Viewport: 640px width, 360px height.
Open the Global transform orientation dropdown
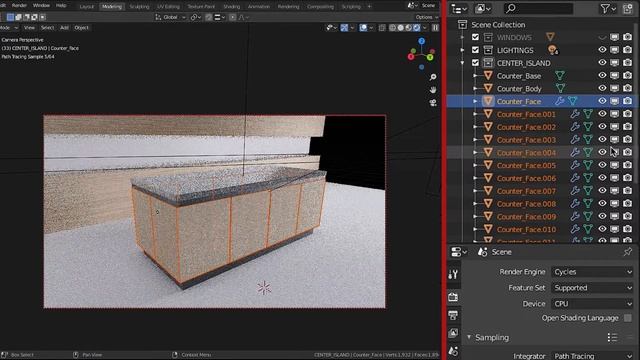pos(170,17)
